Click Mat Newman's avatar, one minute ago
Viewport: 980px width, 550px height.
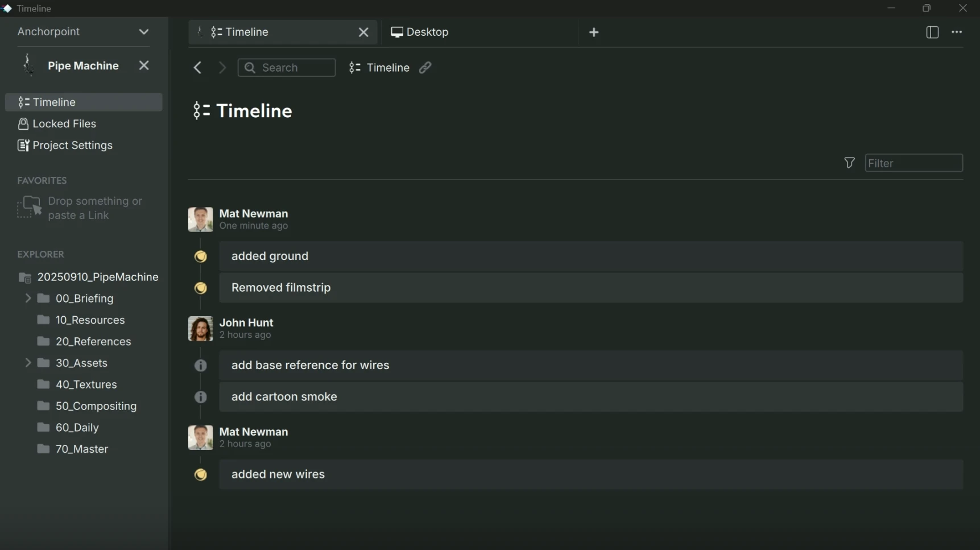coord(200,220)
